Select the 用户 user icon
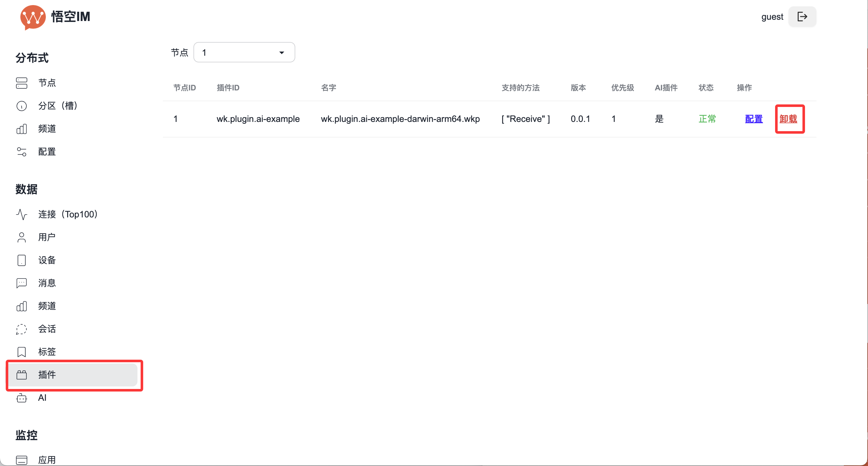Viewport: 868px width, 466px height. 22,237
